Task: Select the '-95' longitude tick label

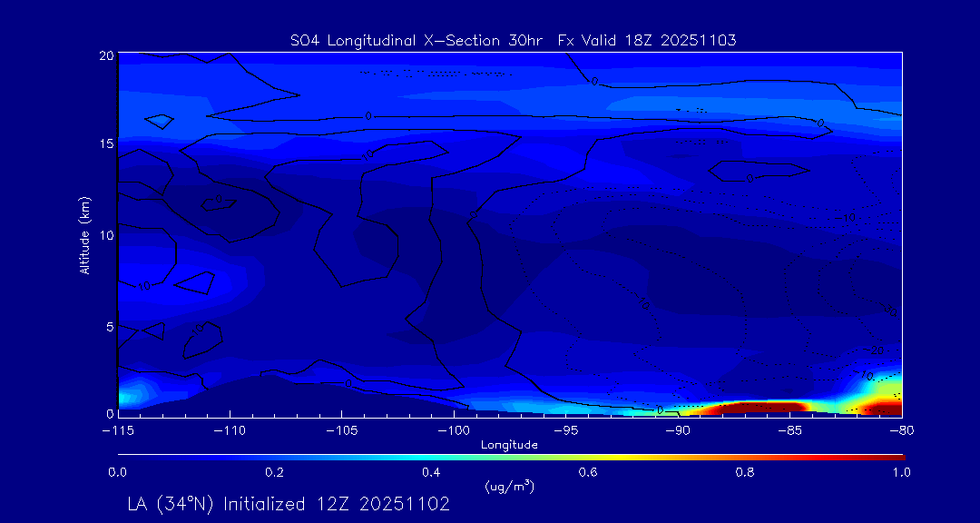Action: click(565, 431)
